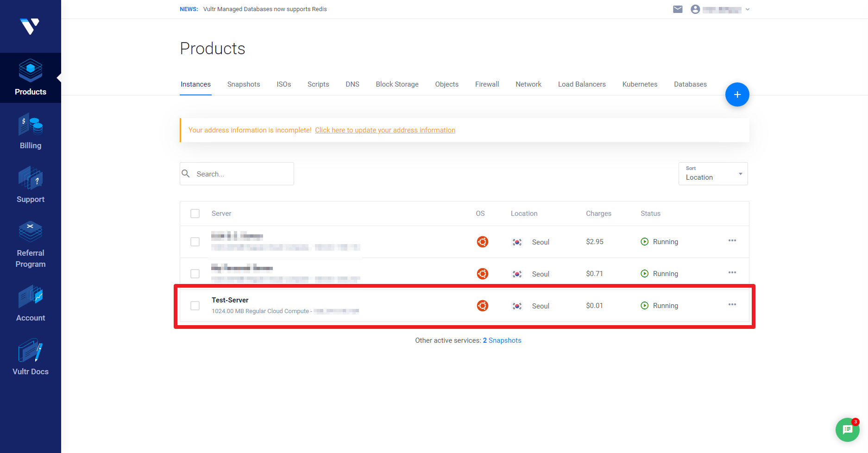868x453 pixels.
Task: Click the Charges column header
Action: 599,214
